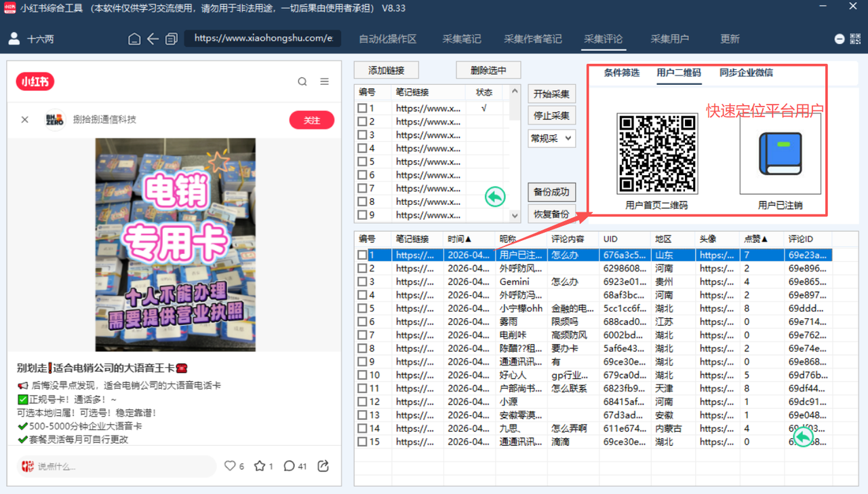The width and height of the screenshot is (868, 494).
Task: Check comment row 5 checkbox
Action: (x=363, y=308)
